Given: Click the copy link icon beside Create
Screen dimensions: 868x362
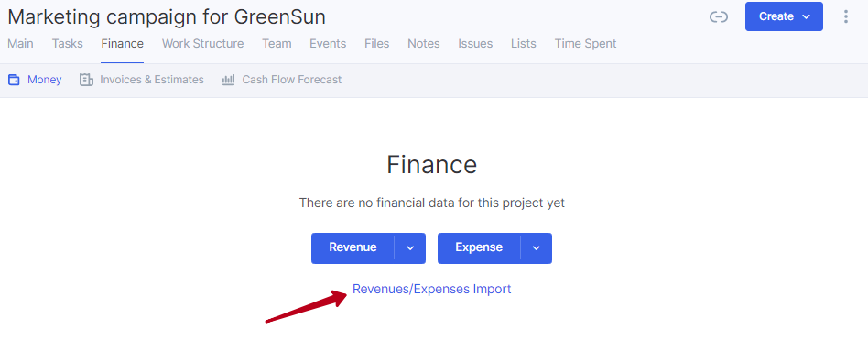Looking at the screenshot, I should (x=718, y=17).
